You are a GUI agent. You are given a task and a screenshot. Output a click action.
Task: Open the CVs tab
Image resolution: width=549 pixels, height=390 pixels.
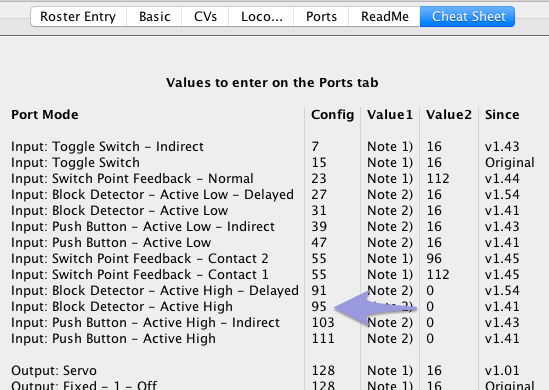click(205, 16)
